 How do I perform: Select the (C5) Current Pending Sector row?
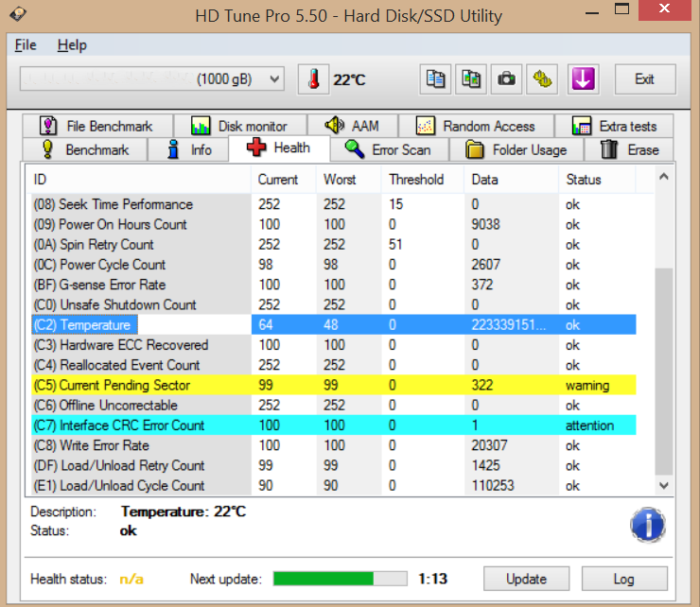tap(334, 385)
